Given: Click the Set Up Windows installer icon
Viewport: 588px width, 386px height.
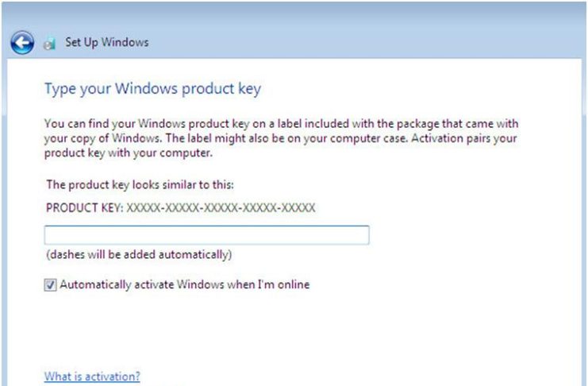Looking at the screenshot, I should coord(49,44).
